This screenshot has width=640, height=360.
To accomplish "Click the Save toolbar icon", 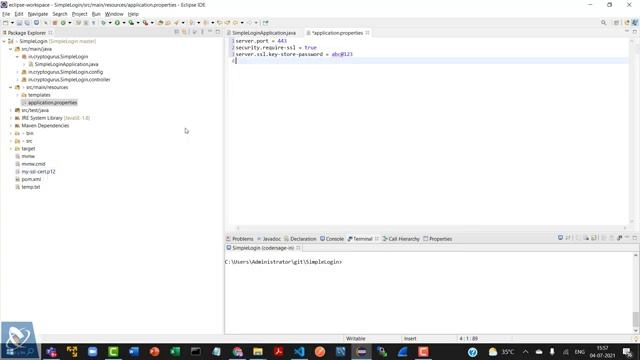I will 19,23.
